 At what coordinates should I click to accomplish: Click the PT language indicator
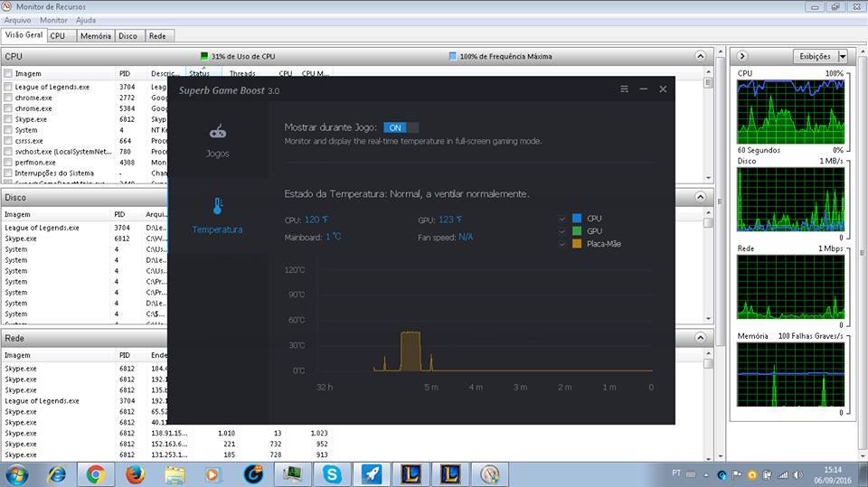coord(676,473)
